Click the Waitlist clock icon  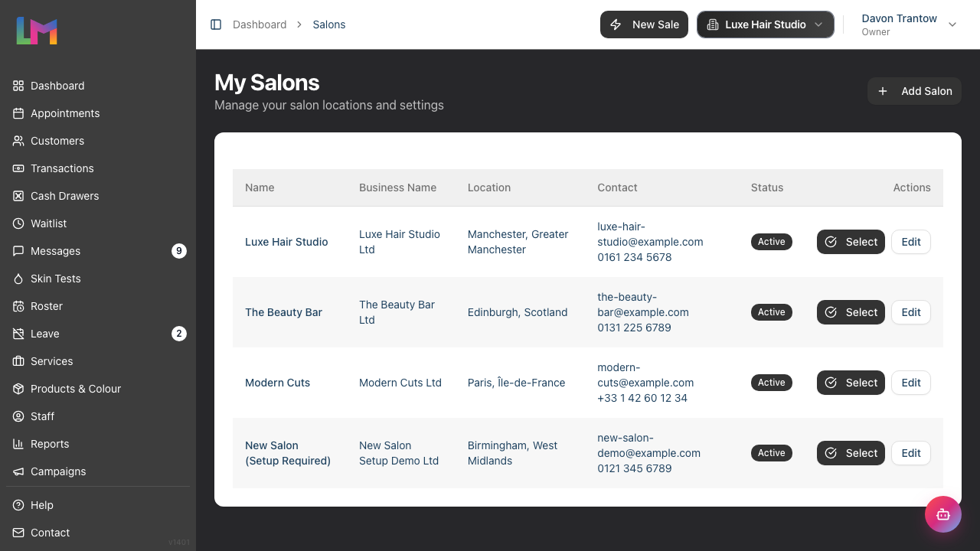coord(18,223)
